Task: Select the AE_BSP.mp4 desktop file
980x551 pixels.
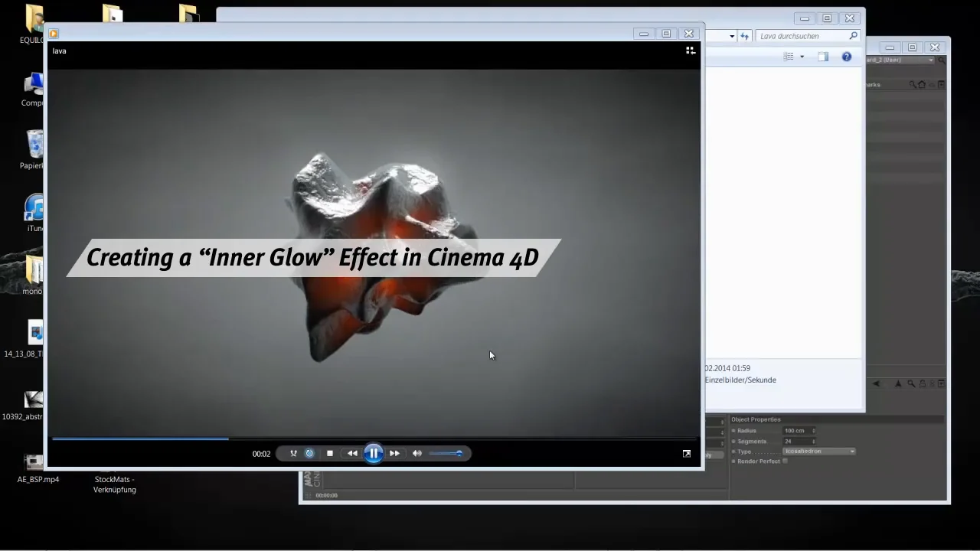Action: pyautogui.click(x=38, y=468)
